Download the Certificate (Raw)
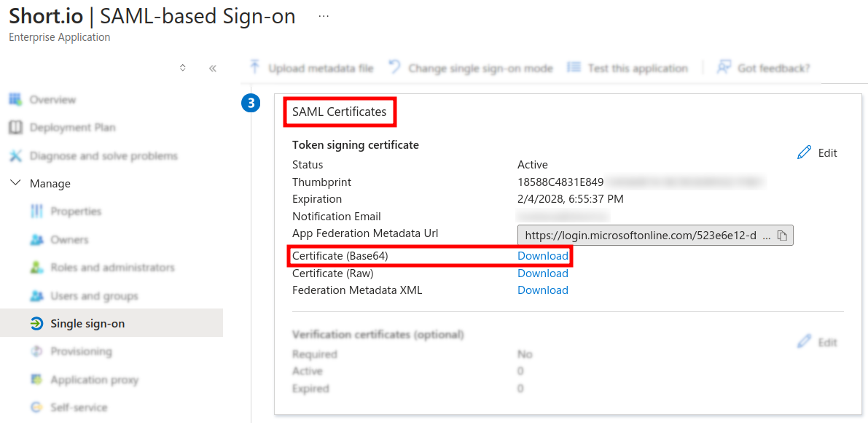The width and height of the screenshot is (868, 423). point(542,273)
